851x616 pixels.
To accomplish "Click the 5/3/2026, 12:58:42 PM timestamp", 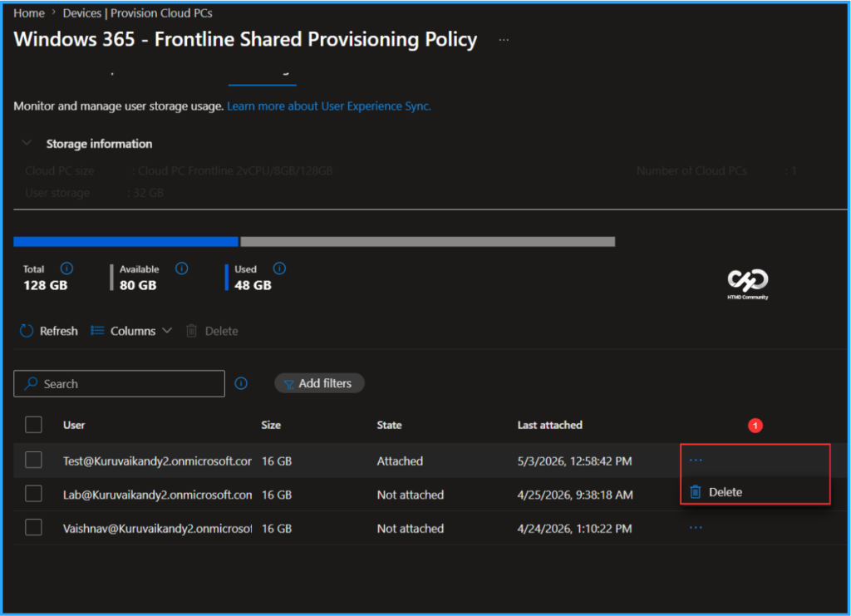I will point(575,461).
